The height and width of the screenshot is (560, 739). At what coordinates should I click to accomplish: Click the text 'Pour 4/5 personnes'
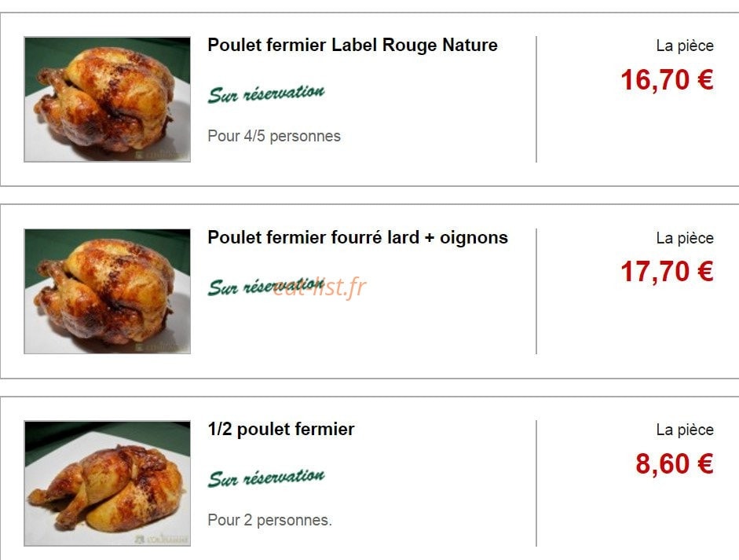[274, 136]
